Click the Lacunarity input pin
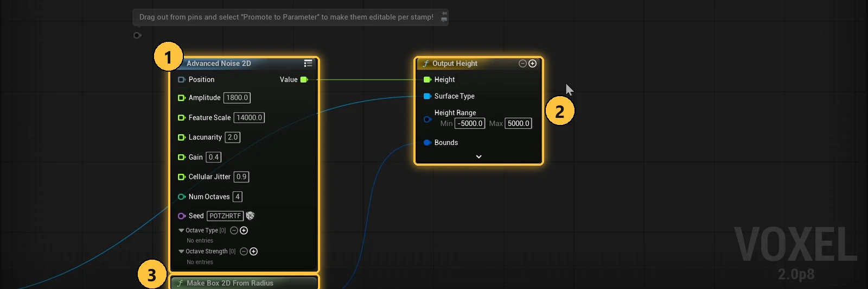 [182, 137]
